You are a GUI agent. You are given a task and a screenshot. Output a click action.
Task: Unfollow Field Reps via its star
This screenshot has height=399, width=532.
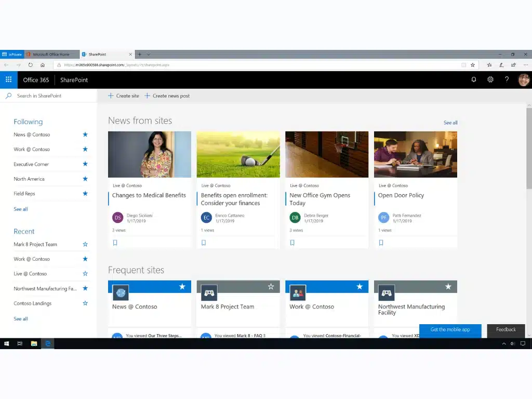pyautogui.click(x=85, y=193)
